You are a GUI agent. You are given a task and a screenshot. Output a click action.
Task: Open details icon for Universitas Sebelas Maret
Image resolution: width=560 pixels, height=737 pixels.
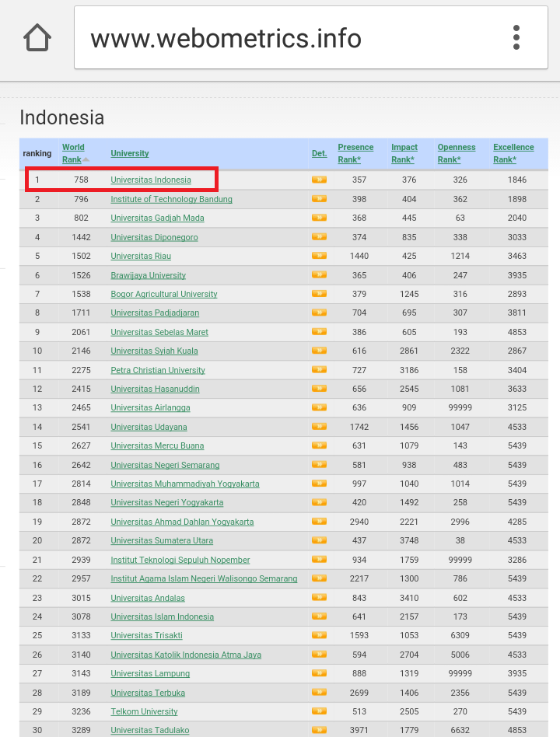319,332
